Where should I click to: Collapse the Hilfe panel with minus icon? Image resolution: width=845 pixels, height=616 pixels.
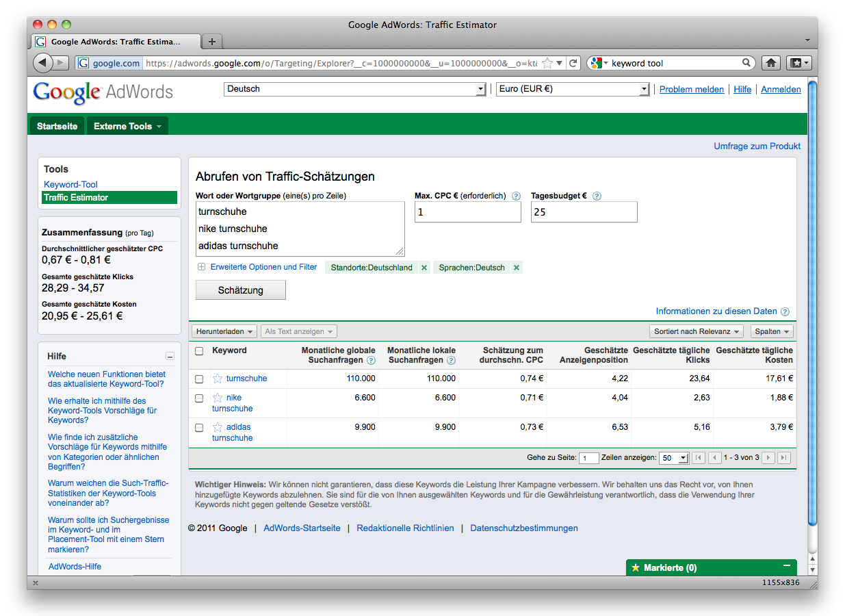[x=170, y=357]
